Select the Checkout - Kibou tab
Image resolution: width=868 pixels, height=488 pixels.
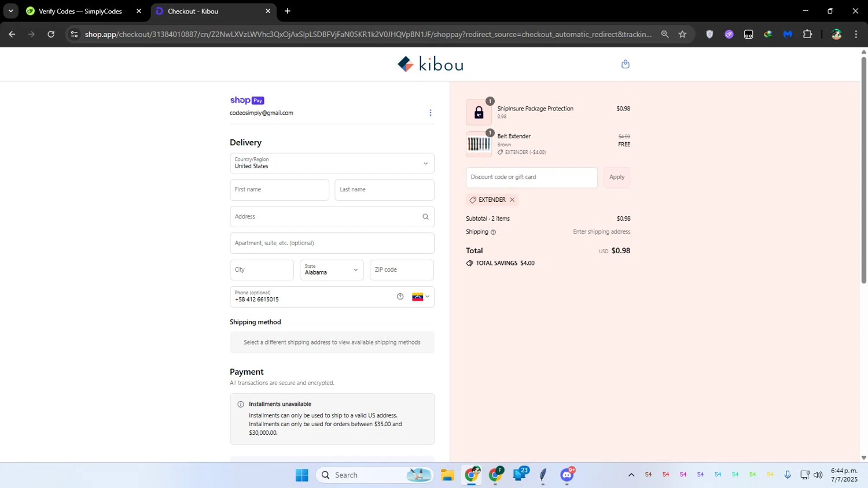click(214, 11)
